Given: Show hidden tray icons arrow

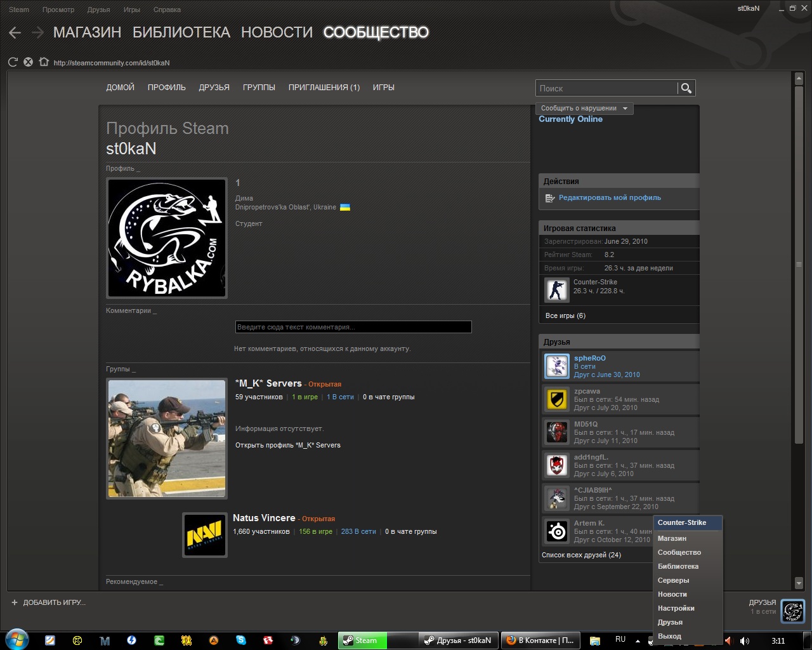Looking at the screenshot, I should pos(638,640).
